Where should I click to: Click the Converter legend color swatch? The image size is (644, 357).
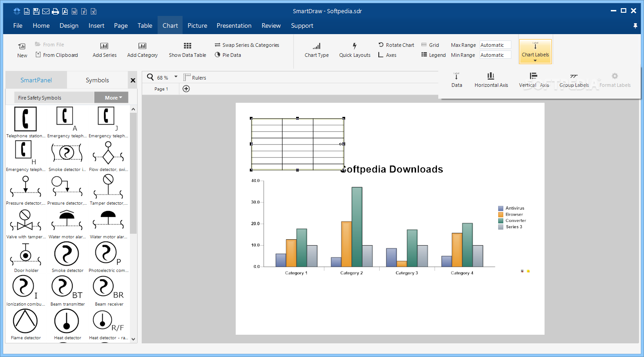coord(500,221)
